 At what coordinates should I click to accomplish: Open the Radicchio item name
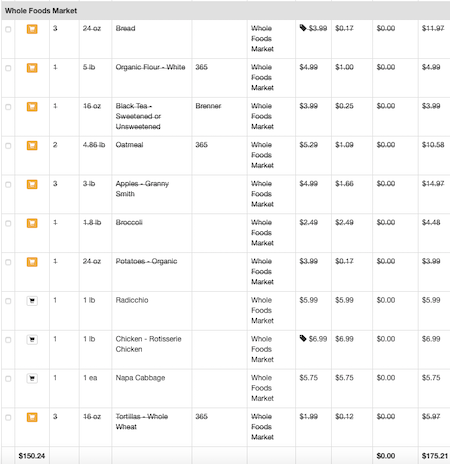pos(132,300)
